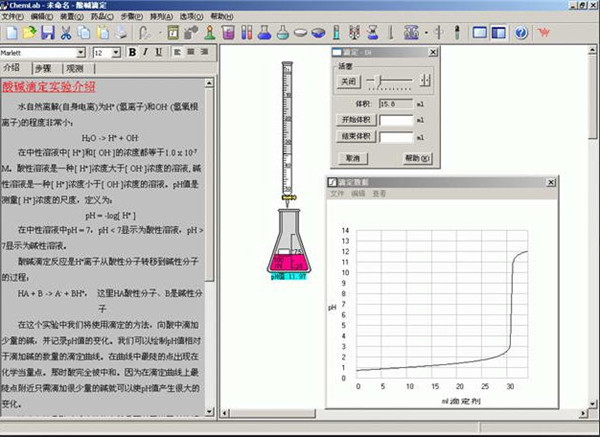The width and height of the screenshot is (600, 437).
Task: Open the 帮助(H) menu
Action: click(222, 16)
